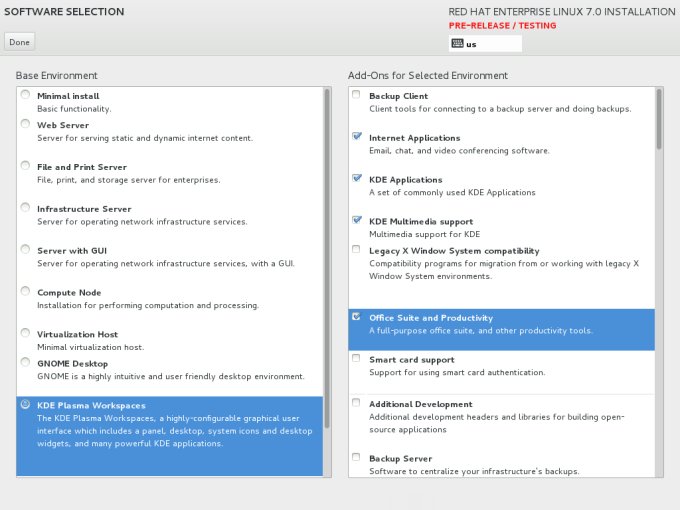
Task: Click 'Software to centralize your infrastructure's backups.'
Action: tap(474, 471)
